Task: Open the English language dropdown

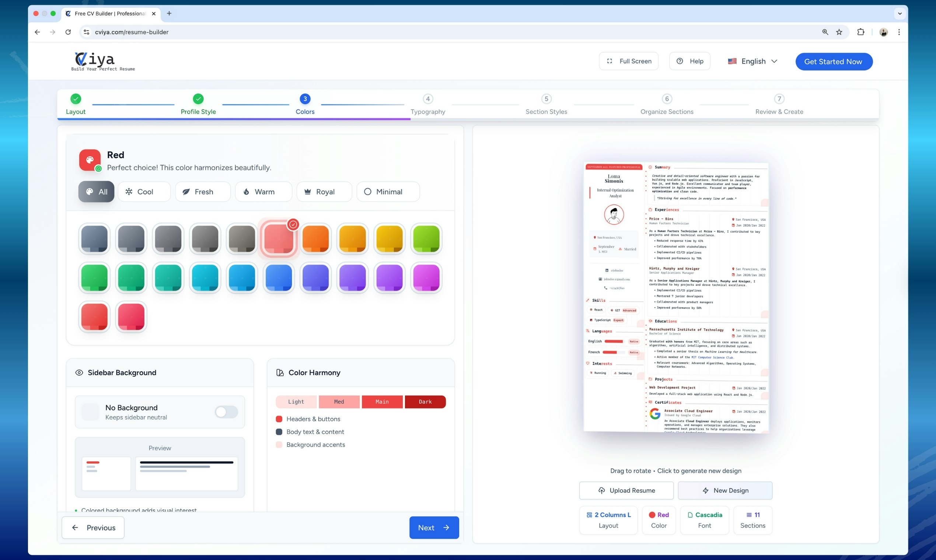Action: [x=752, y=61]
